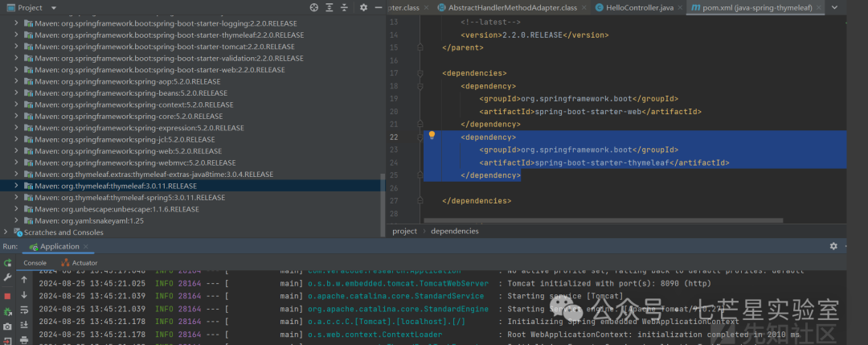Hide the Project tool window
This screenshot has width=868, height=345.
click(378, 8)
